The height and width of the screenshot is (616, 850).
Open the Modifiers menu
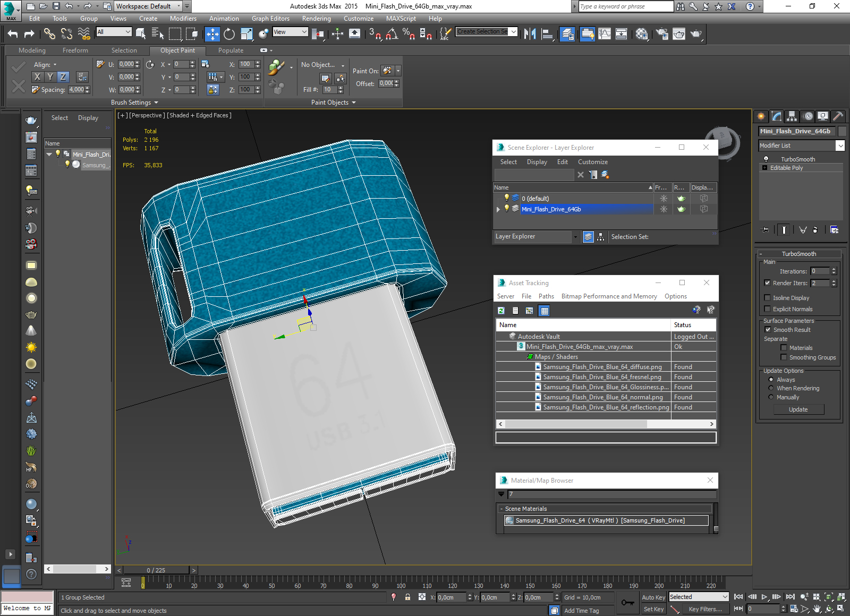tap(183, 19)
